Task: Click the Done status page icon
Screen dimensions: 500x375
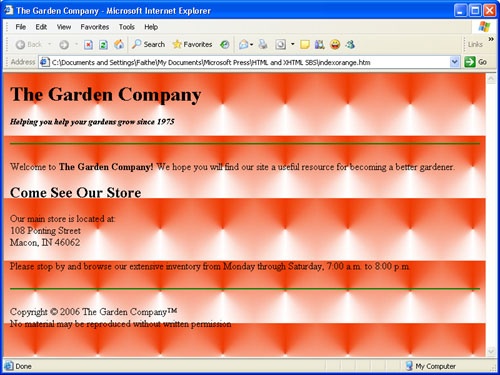Action: [9, 366]
